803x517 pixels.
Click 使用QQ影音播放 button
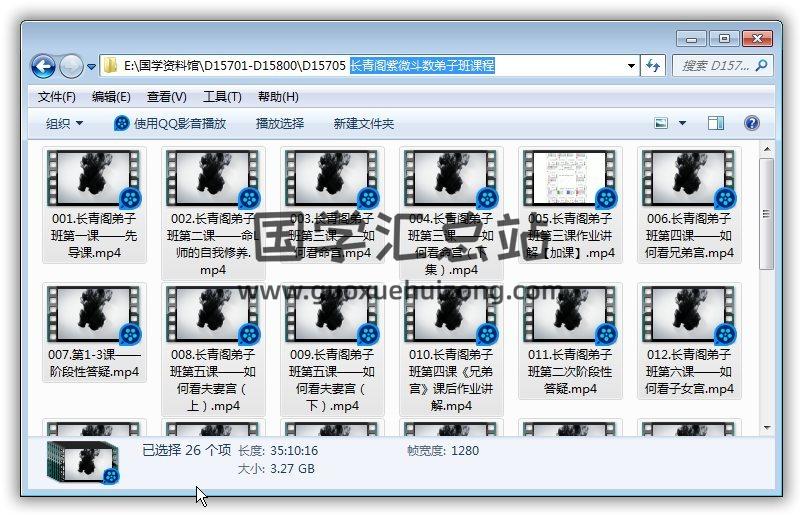pyautogui.click(x=170, y=123)
